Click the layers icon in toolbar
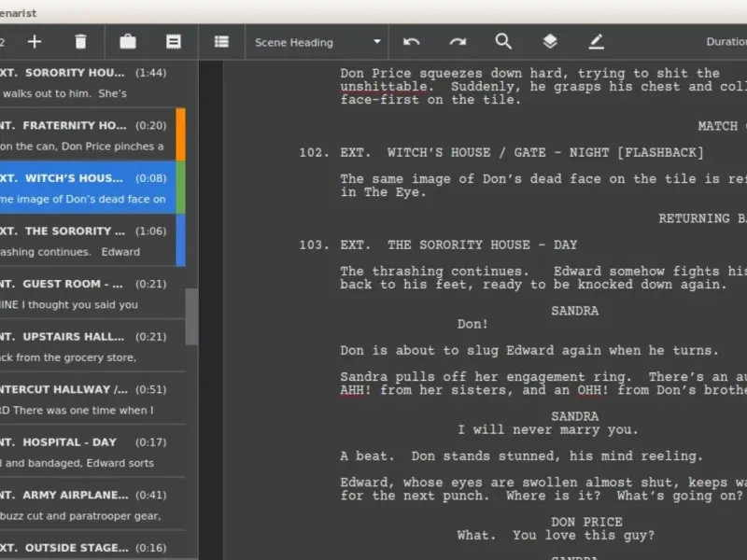The image size is (747, 560). click(550, 41)
